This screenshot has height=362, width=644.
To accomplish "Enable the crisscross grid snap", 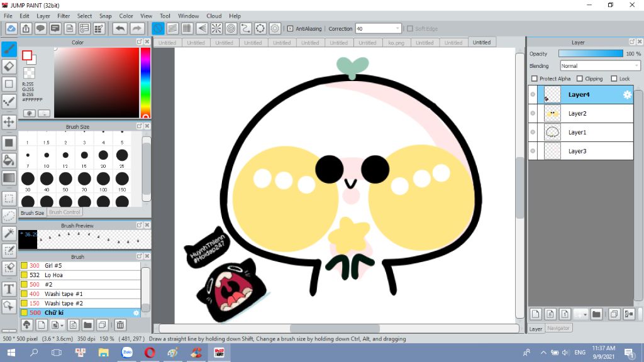I will pyautogui.click(x=187, y=28).
